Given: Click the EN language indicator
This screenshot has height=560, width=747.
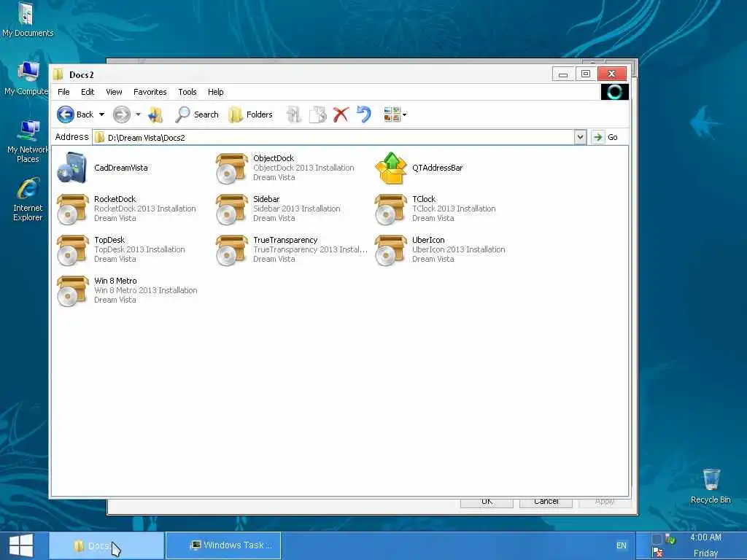Looking at the screenshot, I should coord(622,545).
